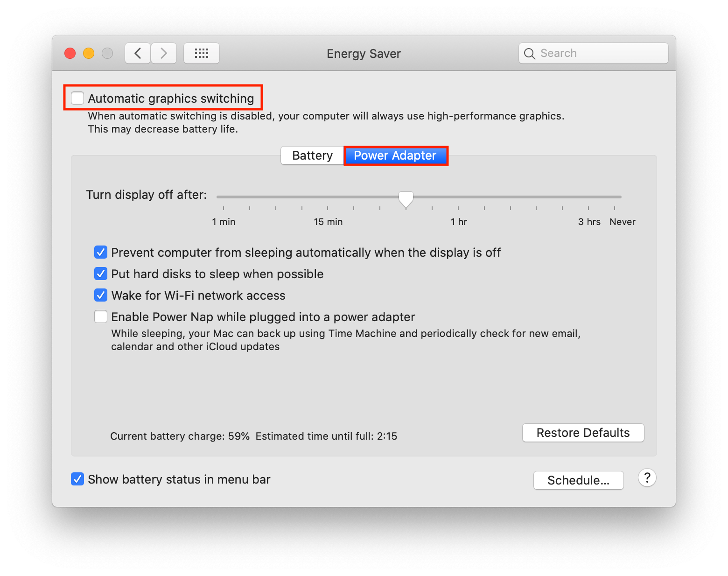This screenshot has height=576, width=728.
Task: Enable Automatic graphics switching
Action: point(77,98)
